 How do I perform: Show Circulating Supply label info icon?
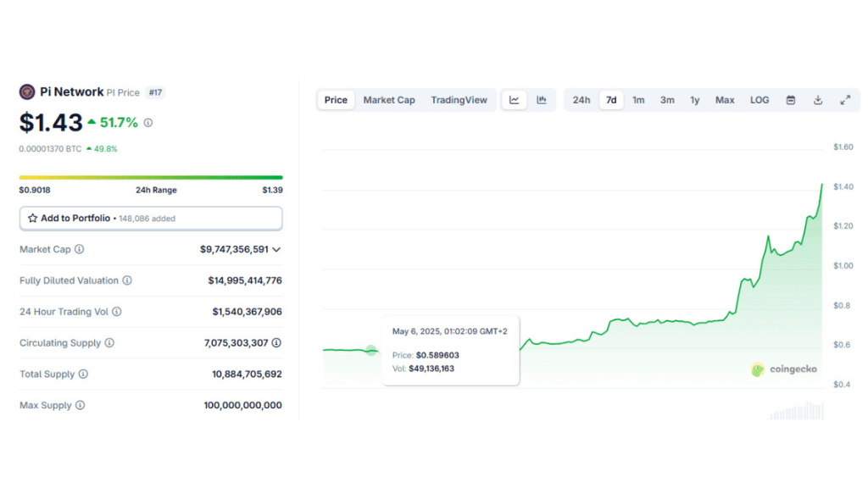coord(109,343)
